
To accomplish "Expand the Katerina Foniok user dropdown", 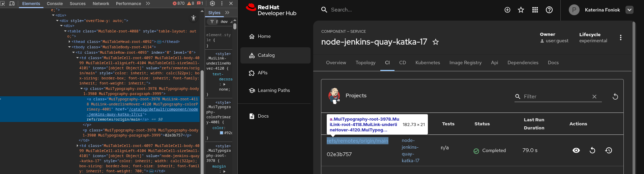I will click(x=630, y=10).
